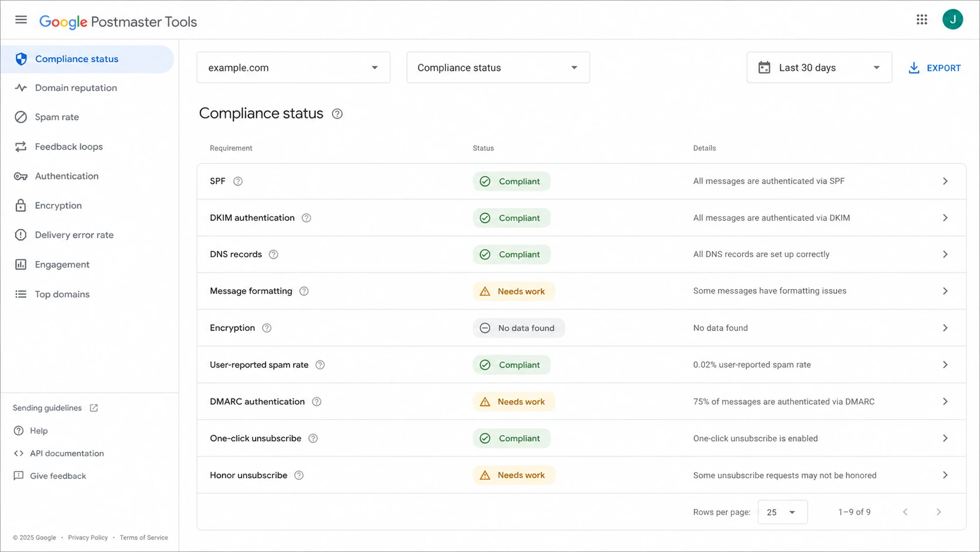The height and width of the screenshot is (552, 980).
Task: Click help icon next to SPF
Action: click(x=238, y=181)
